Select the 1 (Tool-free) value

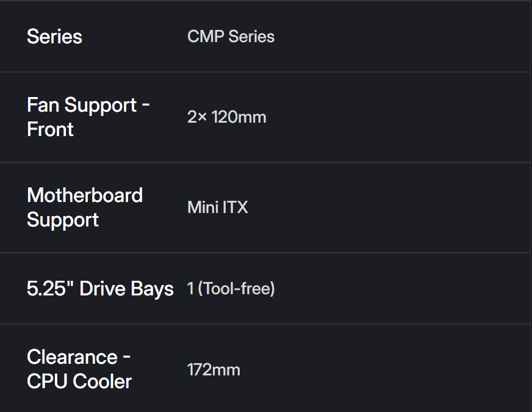pos(231,289)
